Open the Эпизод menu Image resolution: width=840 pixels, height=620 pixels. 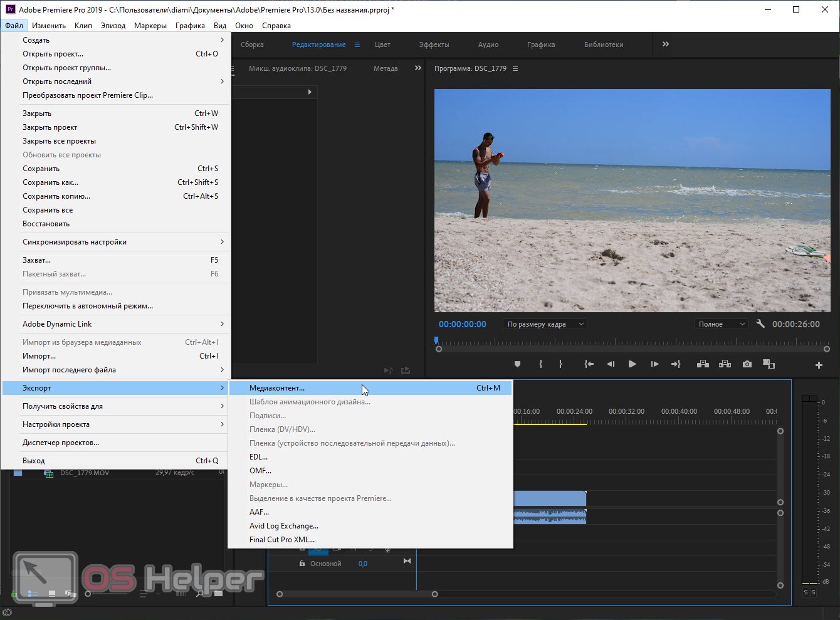point(113,26)
